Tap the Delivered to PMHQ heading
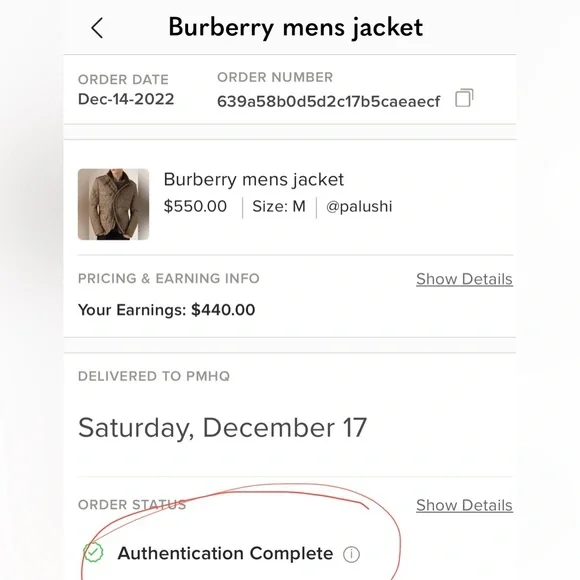The width and height of the screenshot is (580, 580). point(154,376)
